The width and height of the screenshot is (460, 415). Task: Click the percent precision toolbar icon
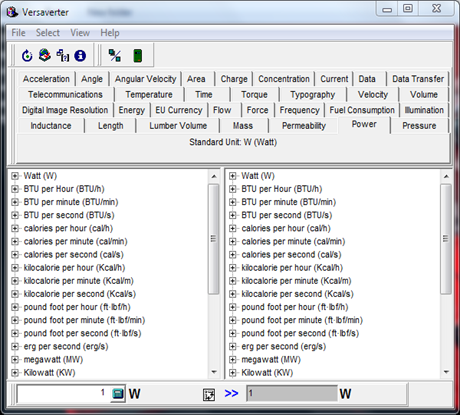tap(115, 55)
